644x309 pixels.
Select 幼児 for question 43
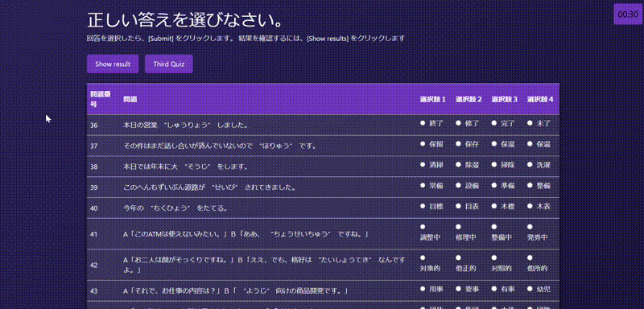point(530,289)
